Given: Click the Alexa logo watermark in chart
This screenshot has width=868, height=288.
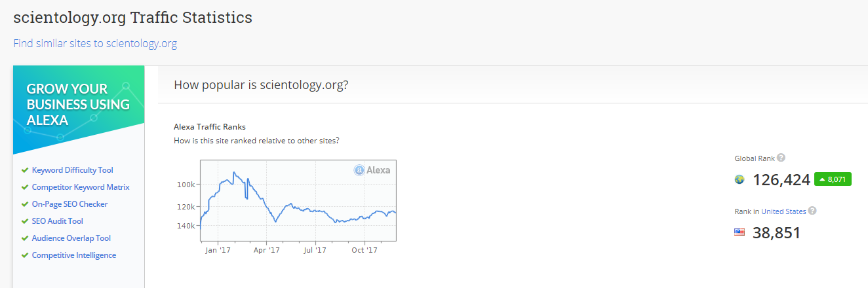Looking at the screenshot, I should [372, 170].
